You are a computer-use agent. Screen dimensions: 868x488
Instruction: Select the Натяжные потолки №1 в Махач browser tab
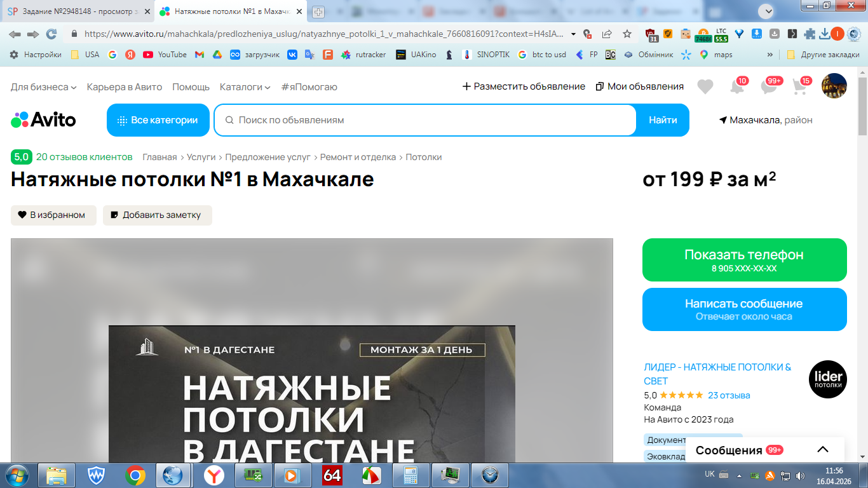point(230,11)
